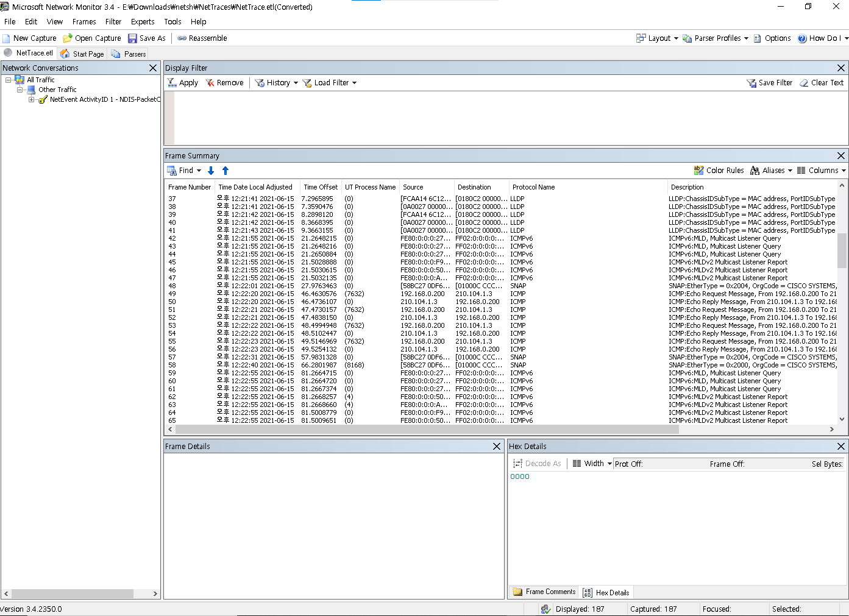Open the Options dialog
Screen dimensions: 849x616
coord(772,38)
